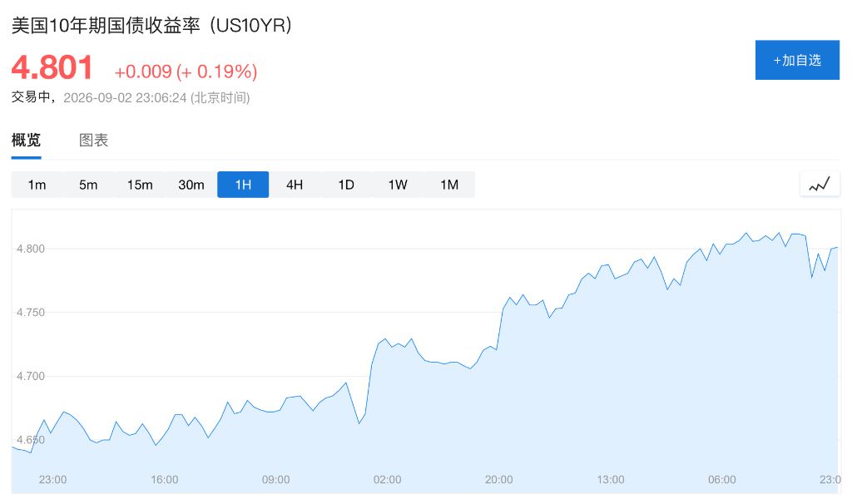Select the 15m timeframe
Image resolution: width=852 pixels, height=504 pixels.
point(140,185)
